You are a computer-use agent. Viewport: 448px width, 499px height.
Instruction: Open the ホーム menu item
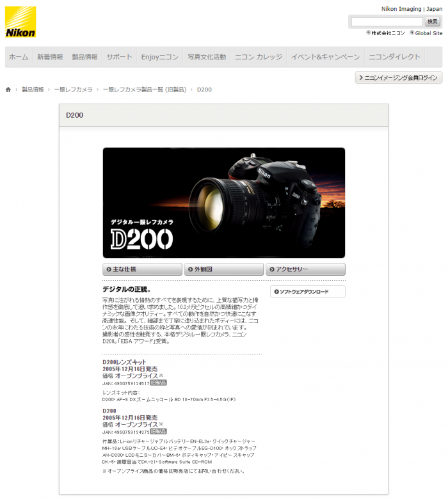coord(19,57)
